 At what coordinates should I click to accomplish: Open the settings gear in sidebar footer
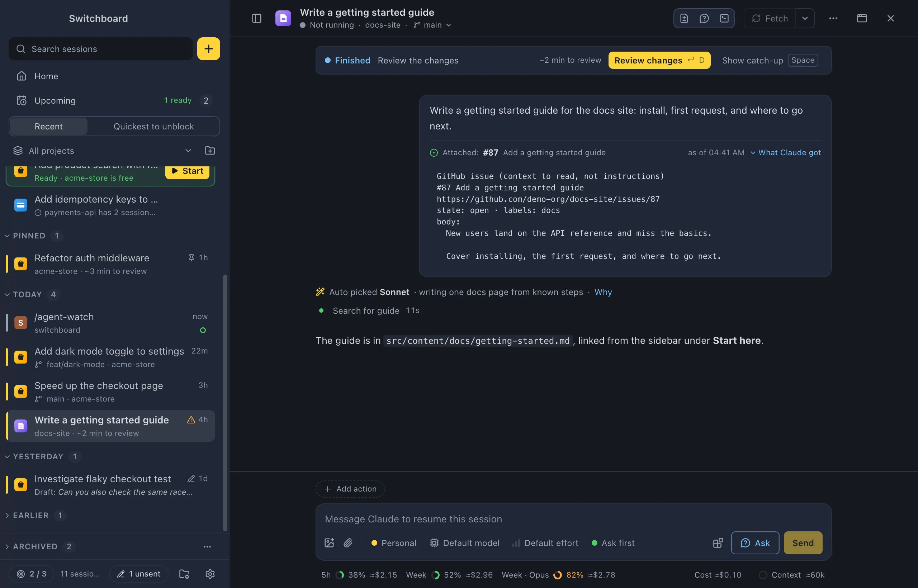(x=210, y=574)
